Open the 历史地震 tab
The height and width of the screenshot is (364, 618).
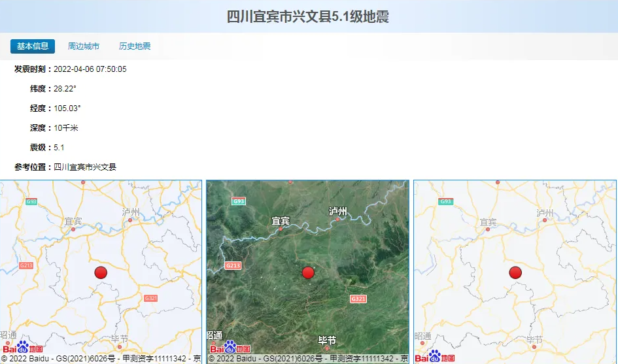pyautogui.click(x=135, y=46)
